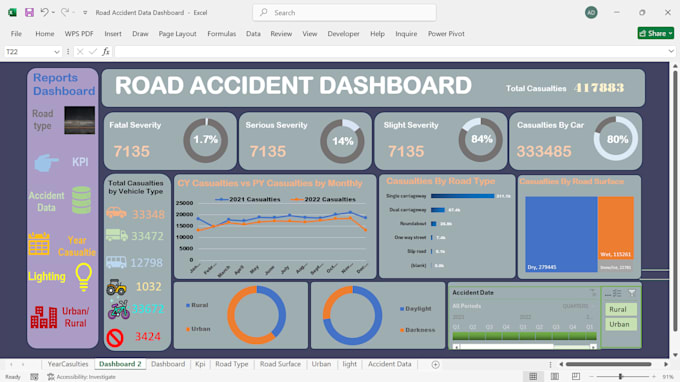Switch to the Dashboard sheet tab

click(x=168, y=364)
